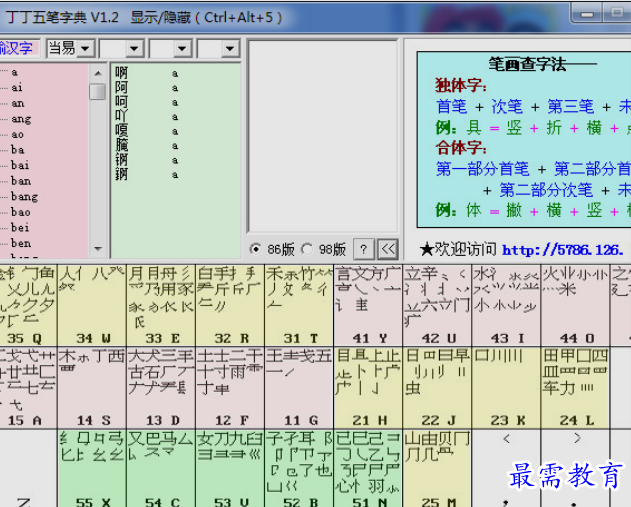Select pinyin 'a' in the tree list
The height and width of the screenshot is (507, 631).
(14, 72)
